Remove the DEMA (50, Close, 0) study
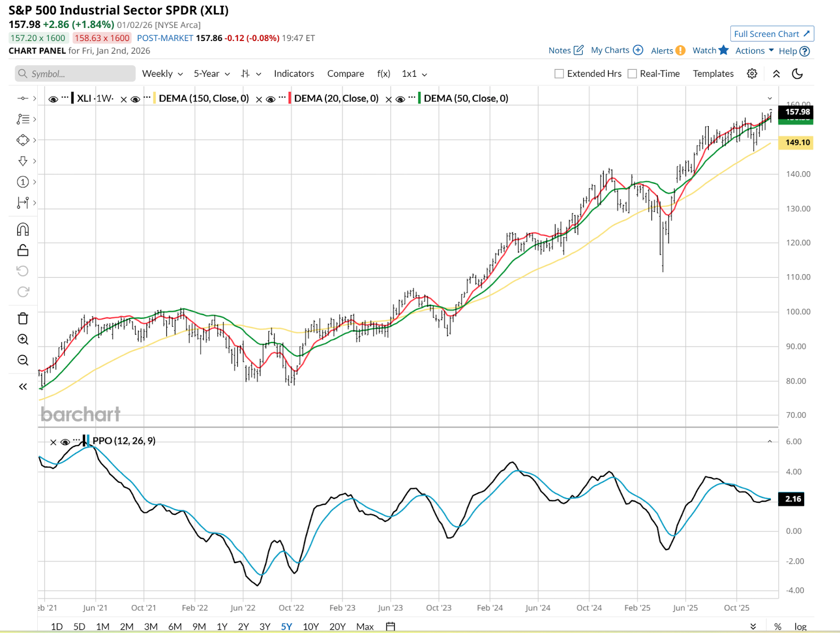 388,99
